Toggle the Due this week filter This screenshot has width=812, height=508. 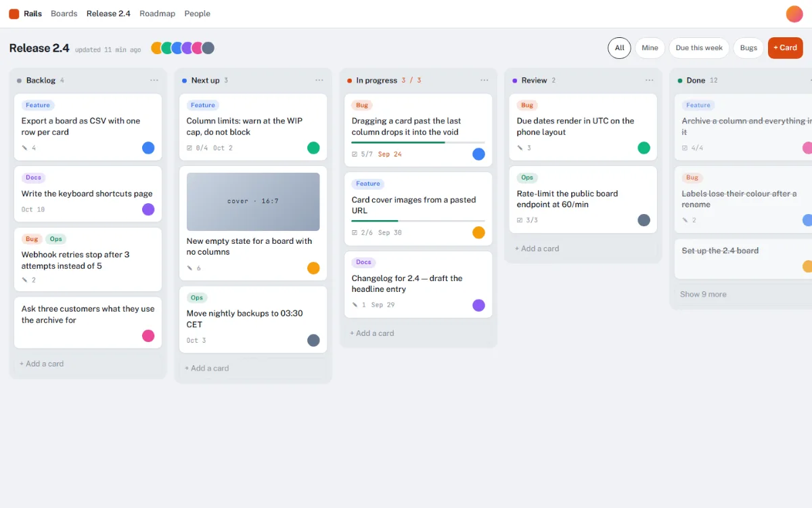(x=699, y=48)
